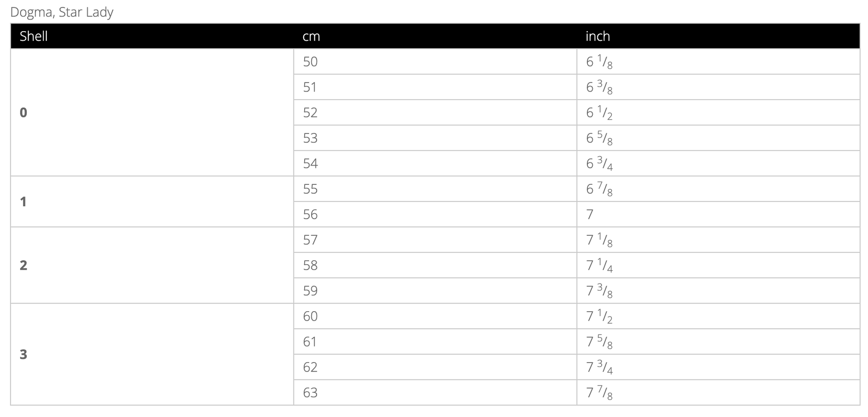Click the 6 1/8 inch cell
Screen dimensions: 868x417
(x=599, y=62)
